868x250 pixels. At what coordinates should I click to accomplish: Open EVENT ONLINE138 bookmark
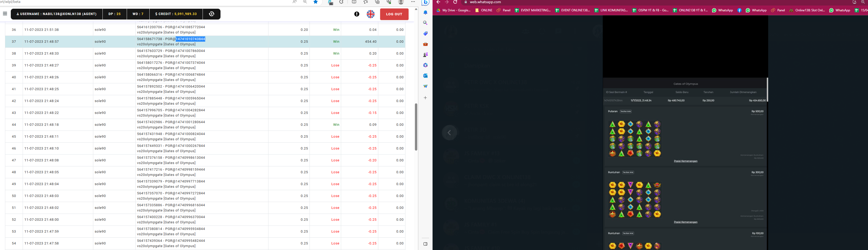(572, 11)
